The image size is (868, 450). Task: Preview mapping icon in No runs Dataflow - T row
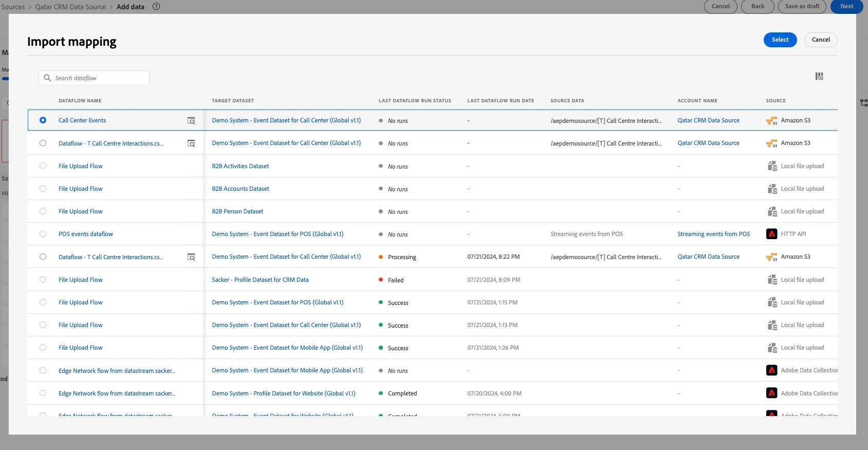point(191,143)
